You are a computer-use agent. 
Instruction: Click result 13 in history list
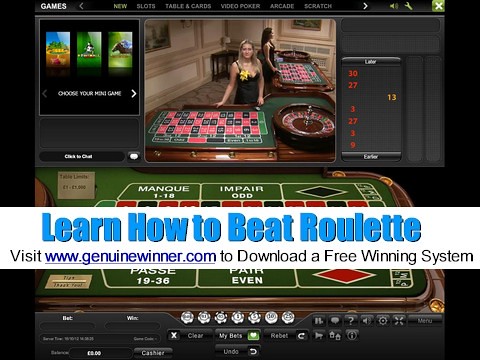[x=392, y=97]
